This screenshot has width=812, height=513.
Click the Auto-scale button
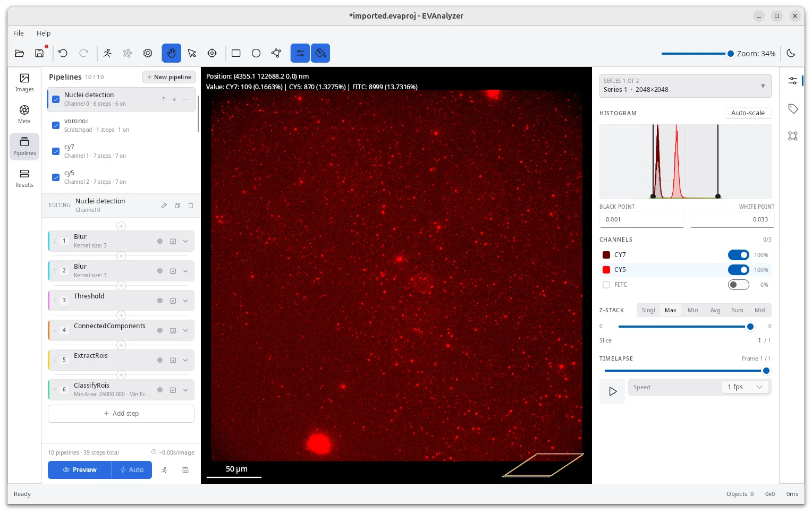click(748, 113)
